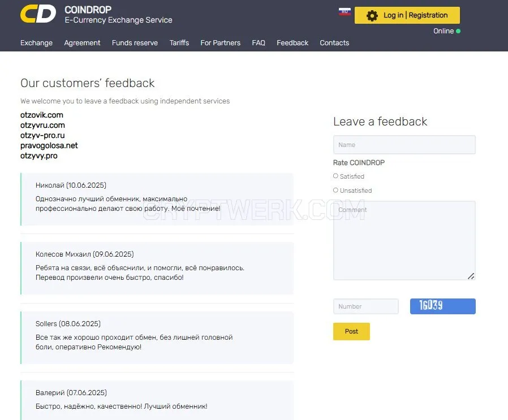Viewport: 508px width, 420px height.
Task: Click the textarea resize handle in Comment box
Action: [x=471, y=276]
